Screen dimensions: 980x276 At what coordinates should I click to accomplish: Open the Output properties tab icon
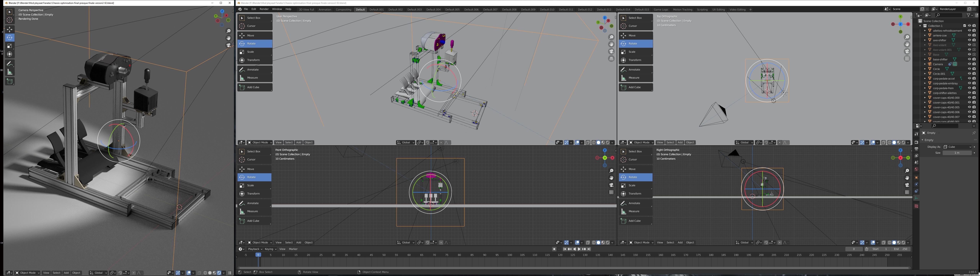(x=916, y=149)
